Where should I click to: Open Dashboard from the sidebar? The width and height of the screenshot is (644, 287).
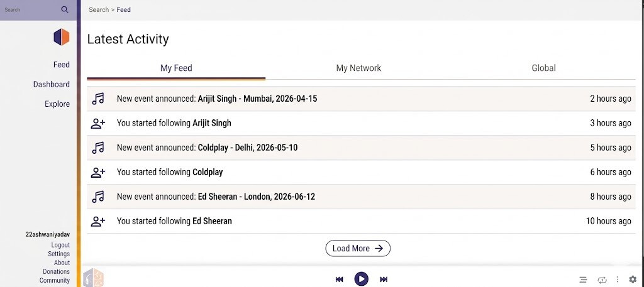click(x=52, y=84)
